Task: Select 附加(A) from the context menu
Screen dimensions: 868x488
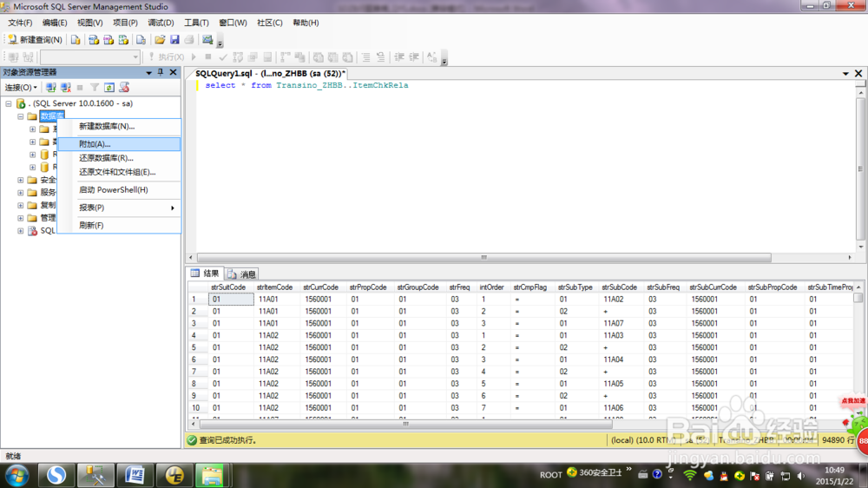Action: 119,144
